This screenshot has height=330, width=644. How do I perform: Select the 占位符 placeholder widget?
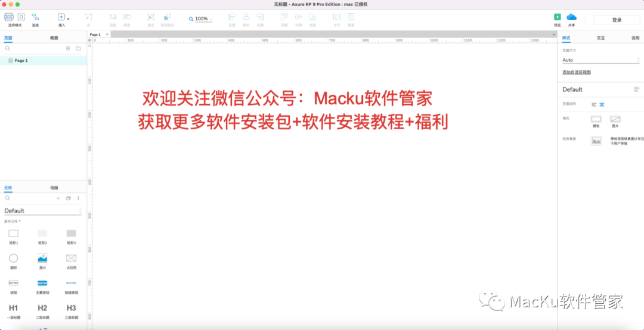point(72,261)
